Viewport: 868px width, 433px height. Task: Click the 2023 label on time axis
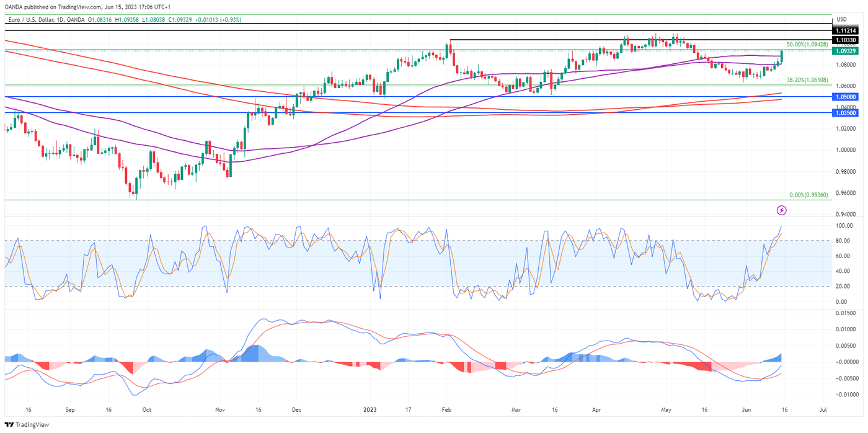point(370,410)
